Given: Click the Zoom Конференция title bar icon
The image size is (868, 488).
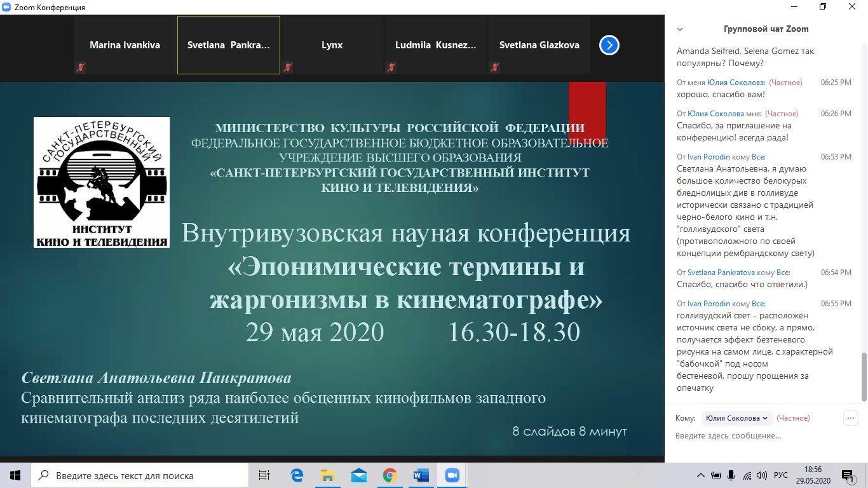Looking at the screenshot, I should coord(6,7).
